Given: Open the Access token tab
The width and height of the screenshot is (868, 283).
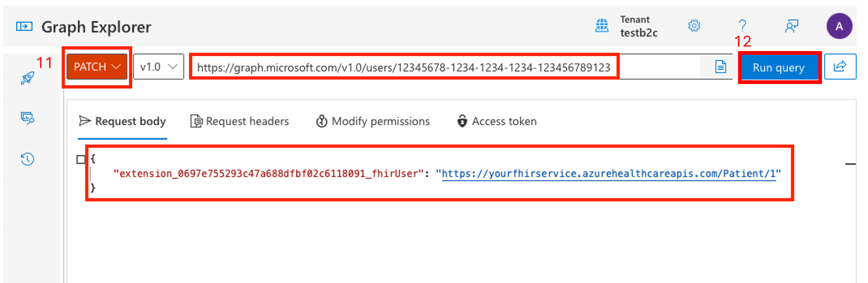Looking at the screenshot, I should pos(497,121).
